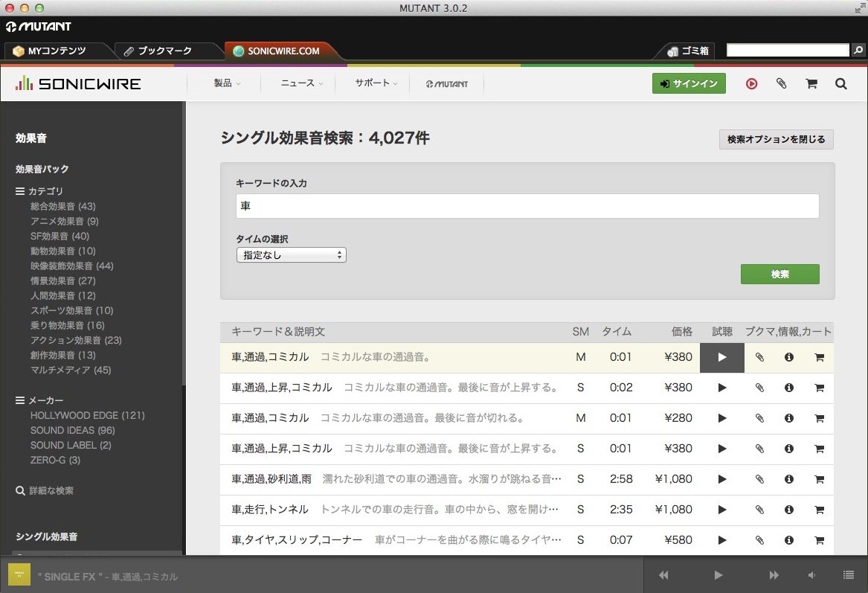The image size is (868, 593).
Task: Expand the ニュース menu
Action: pos(302,83)
